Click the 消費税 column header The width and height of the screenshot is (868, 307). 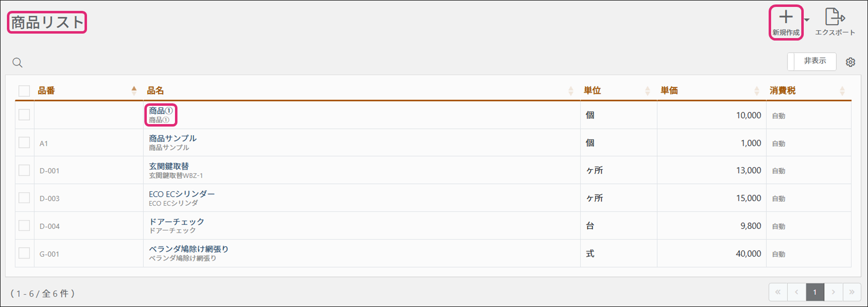pyautogui.click(x=782, y=90)
